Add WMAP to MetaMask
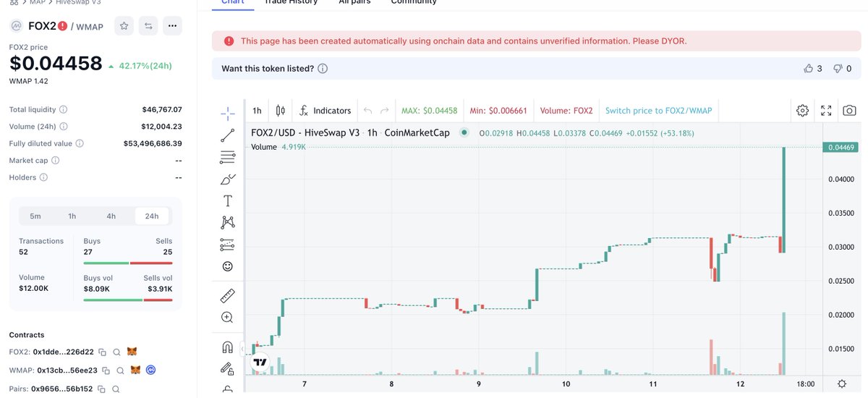 tap(135, 370)
